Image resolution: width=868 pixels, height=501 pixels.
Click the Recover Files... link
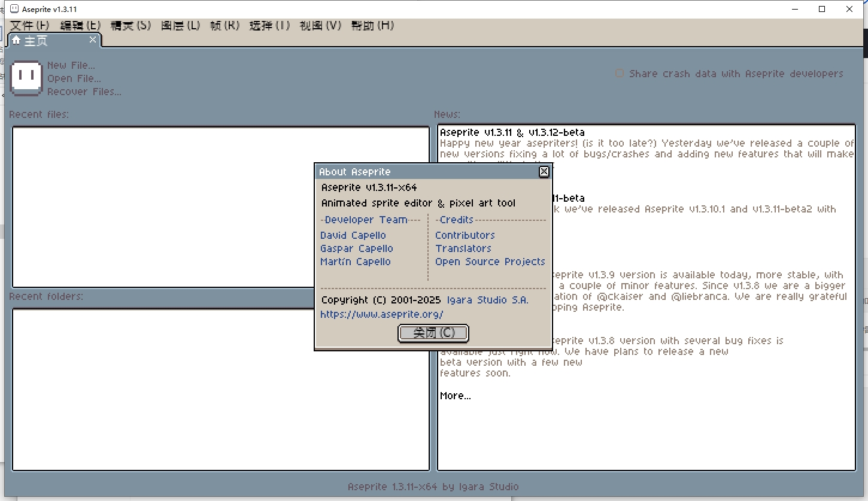click(84, 92)
